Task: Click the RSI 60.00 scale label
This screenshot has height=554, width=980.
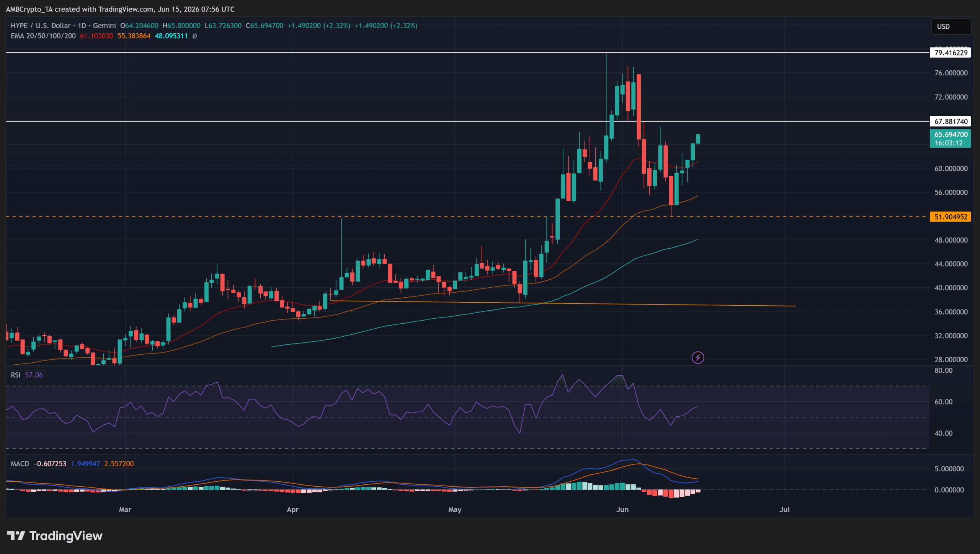Action: click(943, 402)
